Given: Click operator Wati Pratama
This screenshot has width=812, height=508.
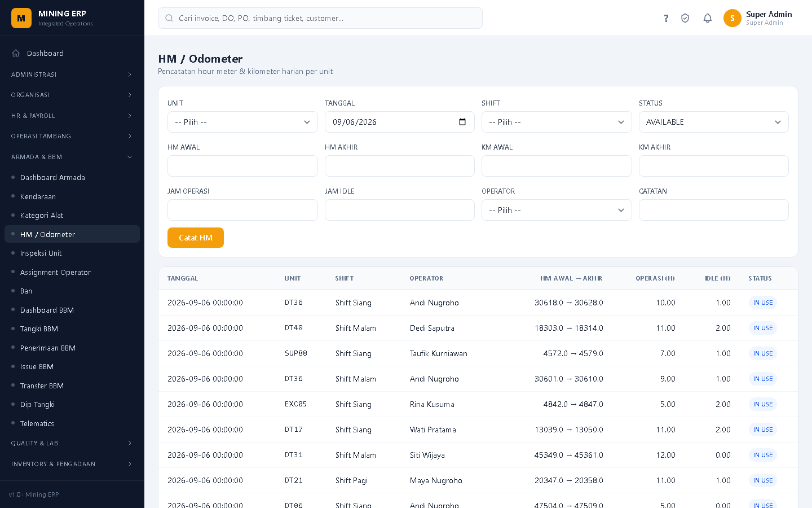Looking at the screenshot, I should (433, 430).
